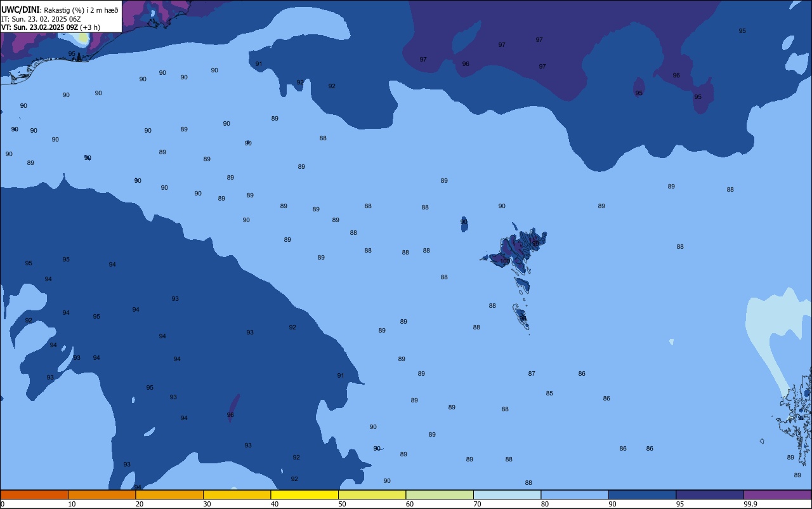This screenshot has height=509, width=812.
Task: Select the medium blue 90–95 legend swatch
Action: [x=642, y=494]
